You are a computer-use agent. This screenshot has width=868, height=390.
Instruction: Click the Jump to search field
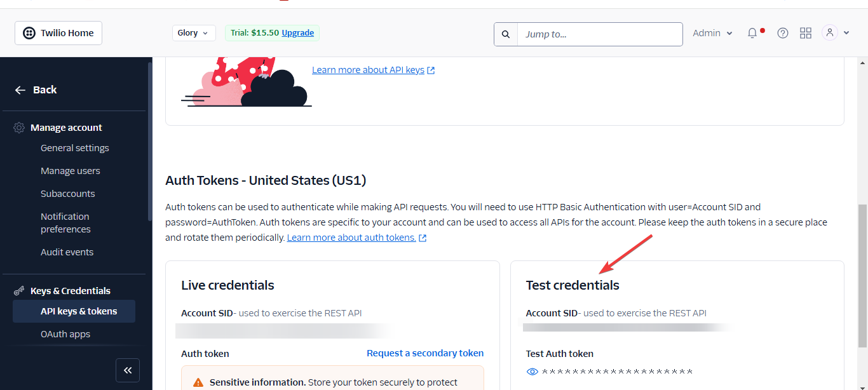tap(600, 34)
